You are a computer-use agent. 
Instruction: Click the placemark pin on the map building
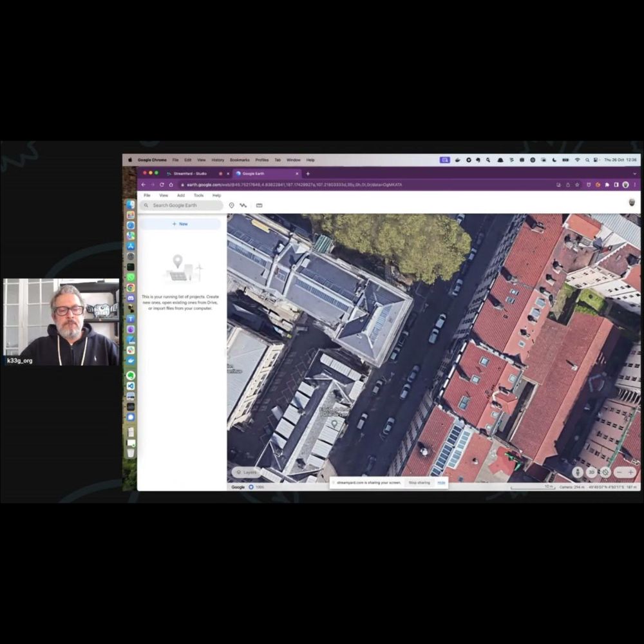coord(334,424)
